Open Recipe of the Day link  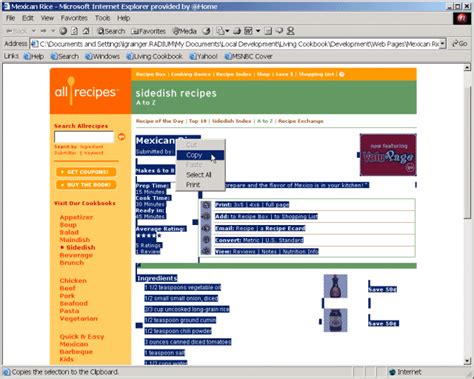point(160,121)
